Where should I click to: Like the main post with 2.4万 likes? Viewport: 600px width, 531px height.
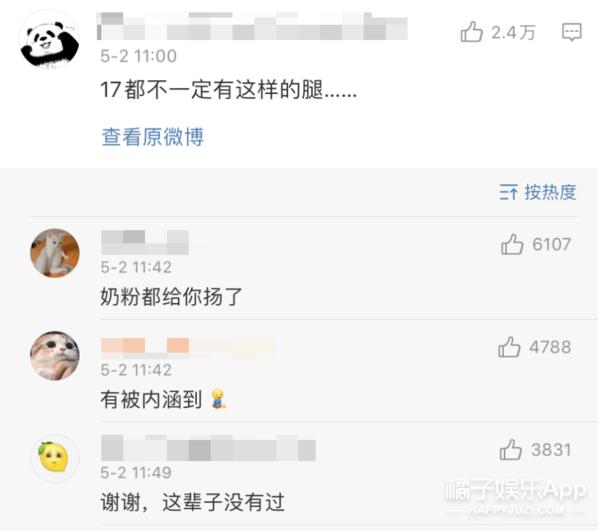coord(471,32)
